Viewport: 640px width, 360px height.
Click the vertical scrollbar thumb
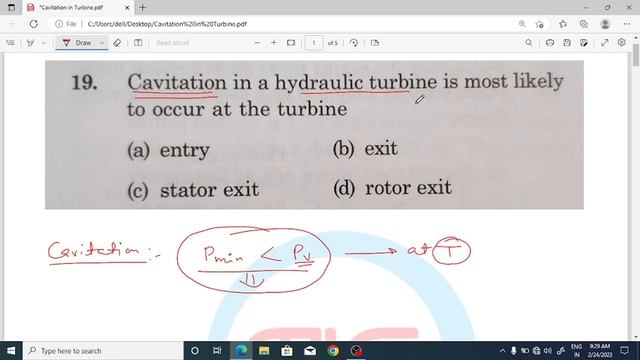click(636, 54)
